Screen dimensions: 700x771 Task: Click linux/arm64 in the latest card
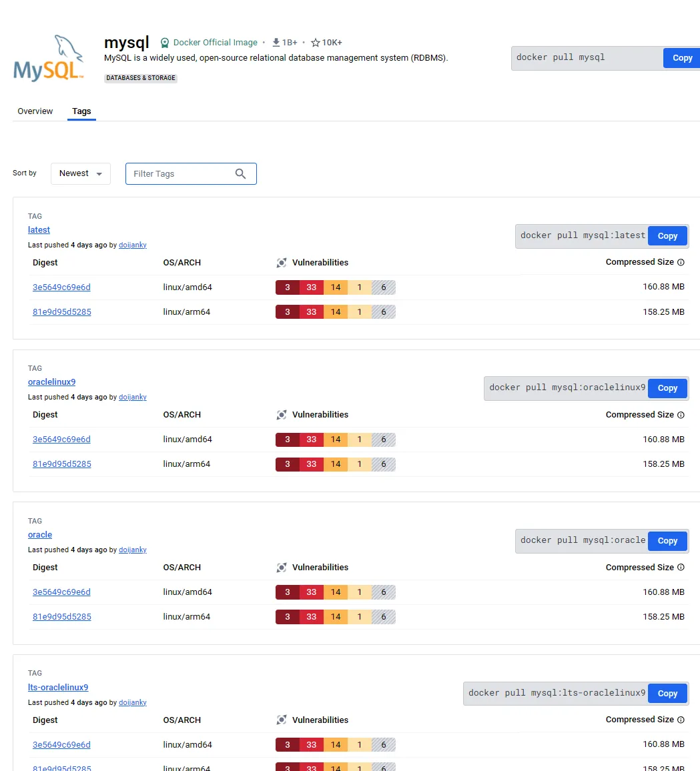[x=186, y=311]
